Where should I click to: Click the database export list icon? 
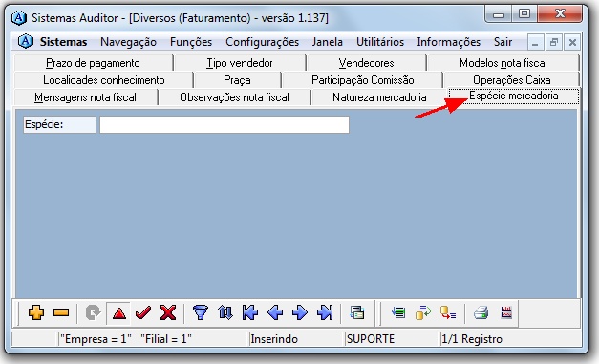tap(448, 312)
